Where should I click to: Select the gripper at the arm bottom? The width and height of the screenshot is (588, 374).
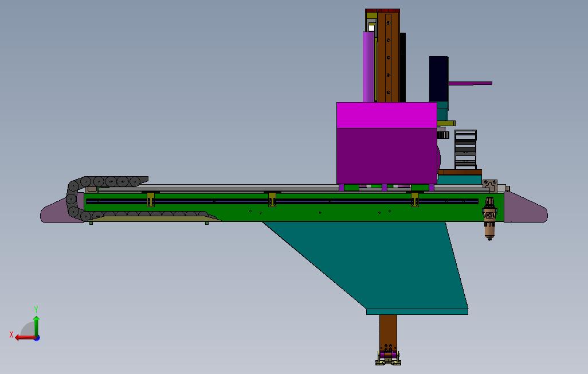click(388, 357)
